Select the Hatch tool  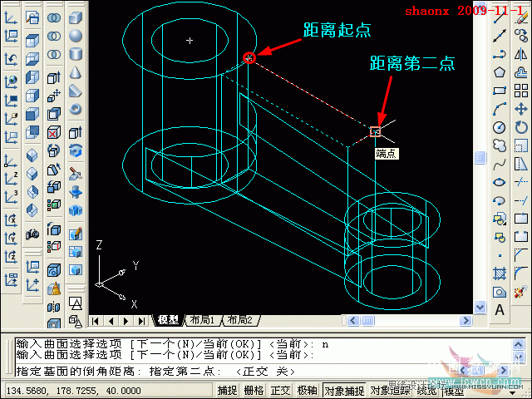(500, 273)
